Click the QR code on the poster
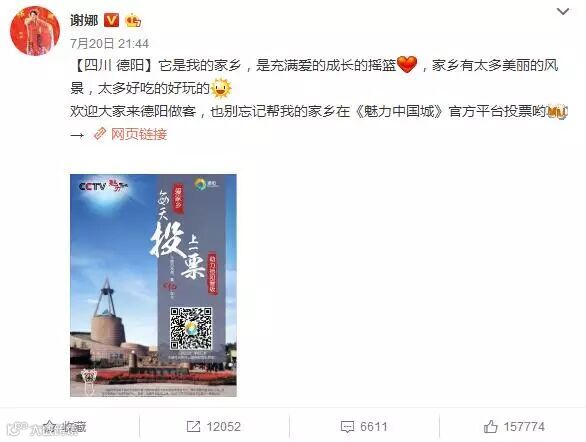The image size is (586, 442). coord(191,328)
